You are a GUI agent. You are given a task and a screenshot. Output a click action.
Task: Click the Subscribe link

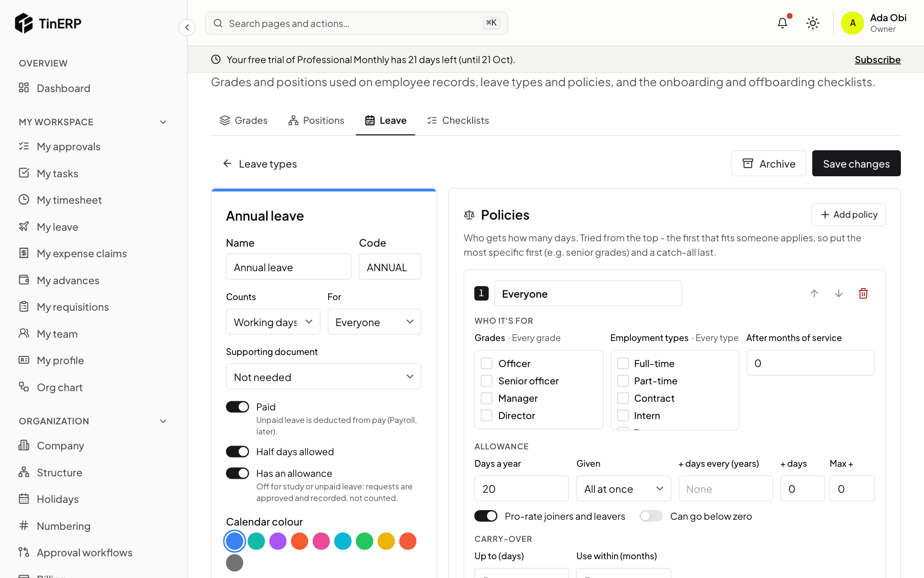877,60
